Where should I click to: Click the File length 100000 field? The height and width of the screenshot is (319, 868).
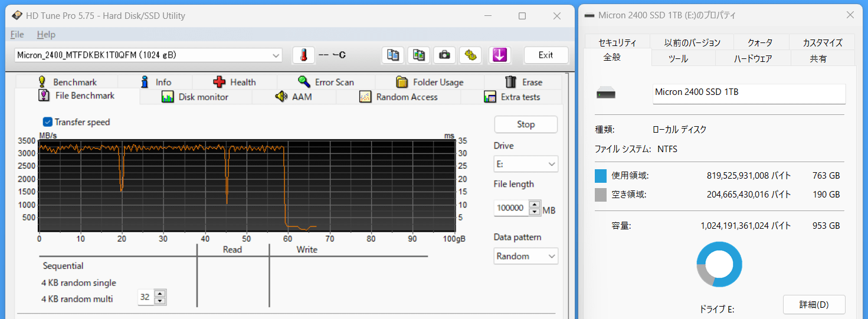[x=512, y=208]
